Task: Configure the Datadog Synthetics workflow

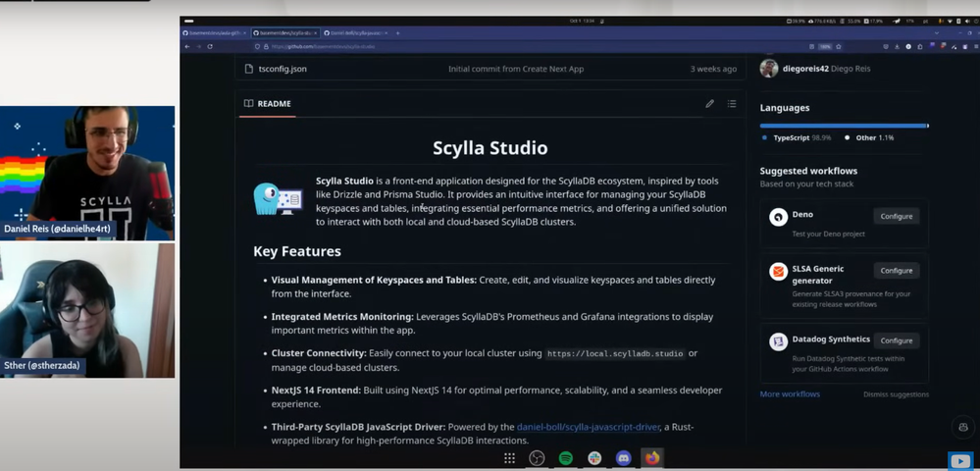Action: [897, 340]
